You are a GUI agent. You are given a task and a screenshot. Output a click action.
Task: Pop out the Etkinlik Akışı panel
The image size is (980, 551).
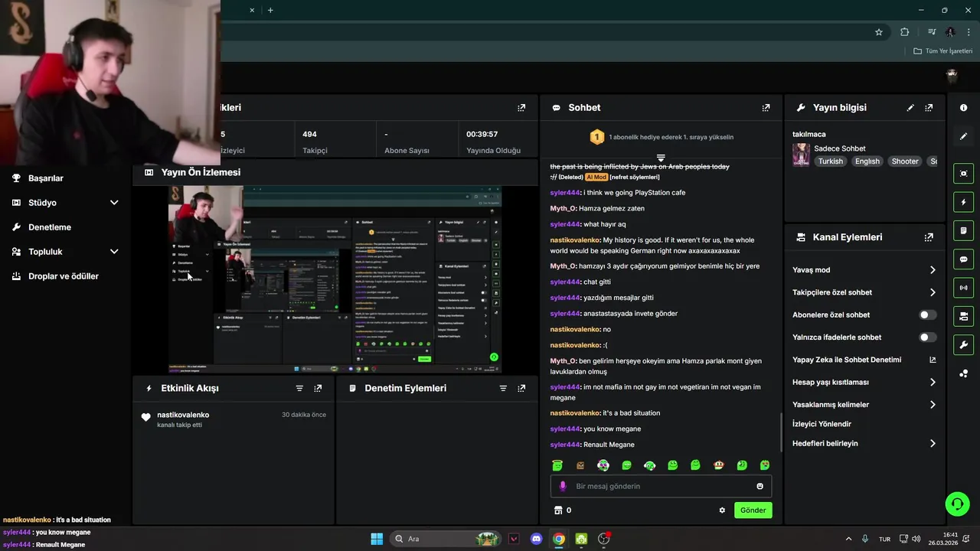tap(318, 388)
